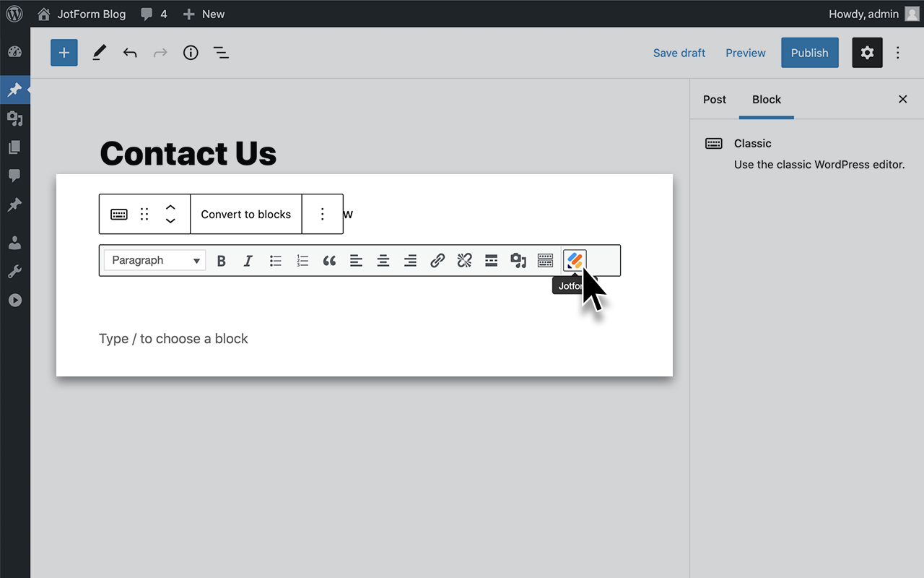The width and height of the screenshot is (924, 578).
Task: Open the comments bubble showing 4
Action: 154,14
